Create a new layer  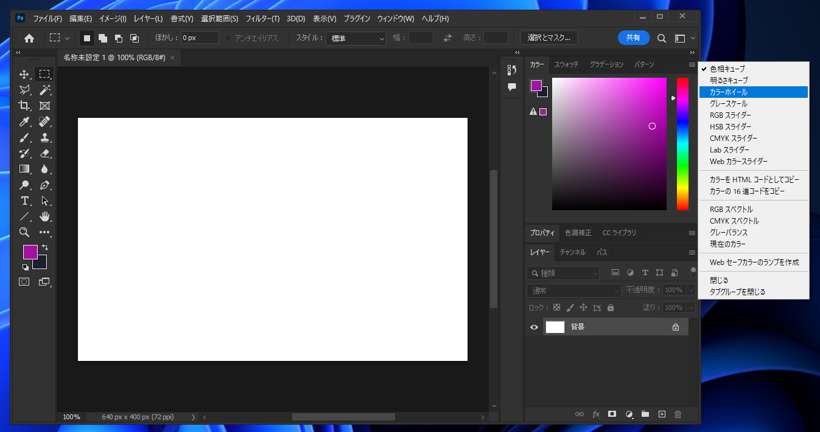pyautogui.click(x=662, y=414)
